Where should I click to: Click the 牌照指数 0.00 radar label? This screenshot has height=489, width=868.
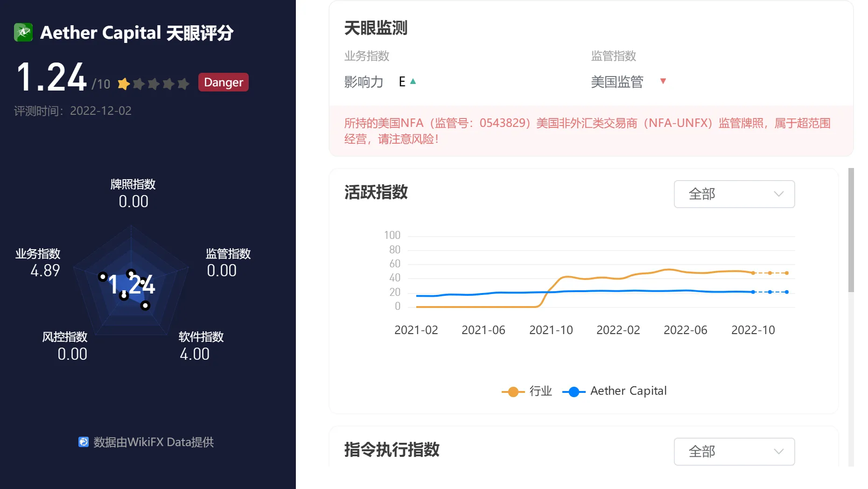click(133, 193)
